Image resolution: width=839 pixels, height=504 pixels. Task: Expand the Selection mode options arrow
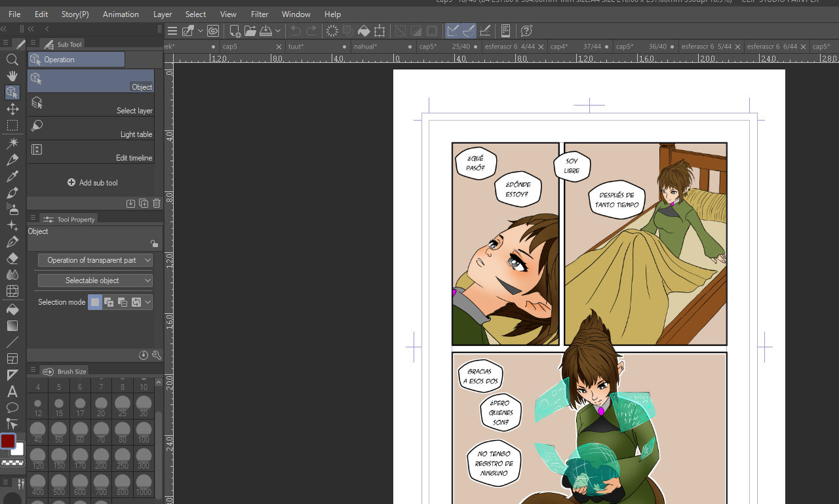[148, 302]
